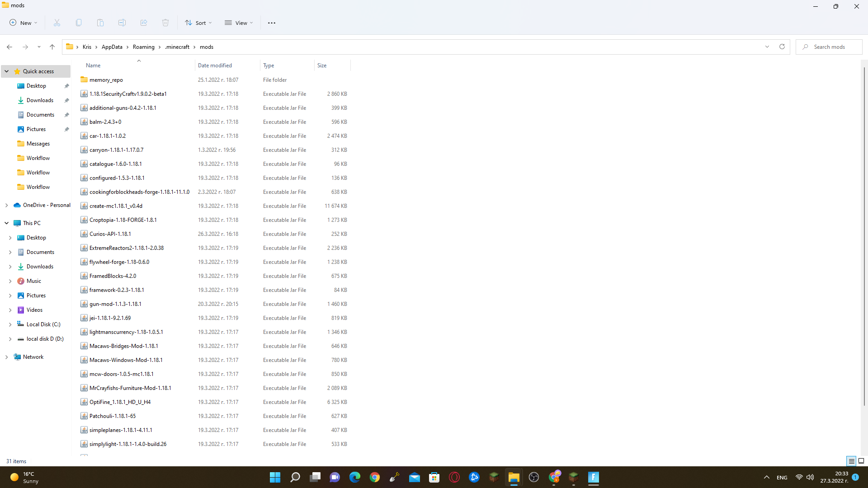Screen dimensions: 868x488
Task: Select jei-1.18.1-9.2.1.69 jar file
Action: point(110,318)
